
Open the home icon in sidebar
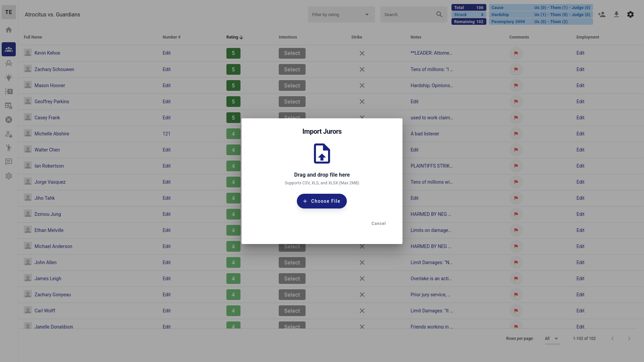point(9,30)
